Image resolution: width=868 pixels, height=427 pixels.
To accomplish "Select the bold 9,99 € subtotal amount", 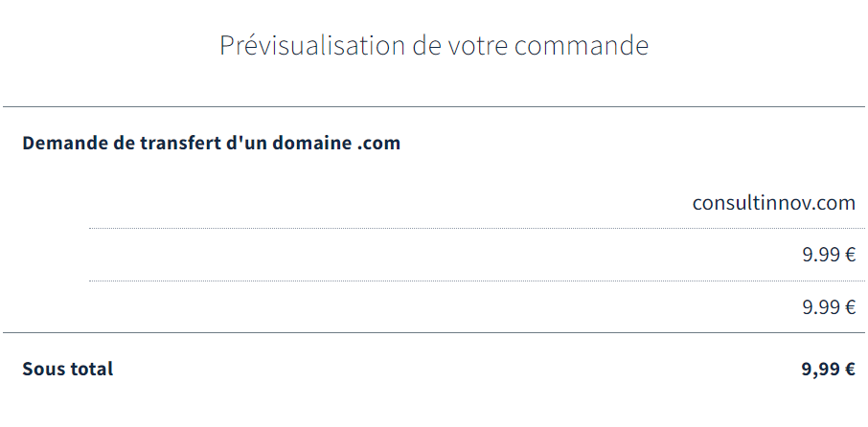I will coord(829,369).
